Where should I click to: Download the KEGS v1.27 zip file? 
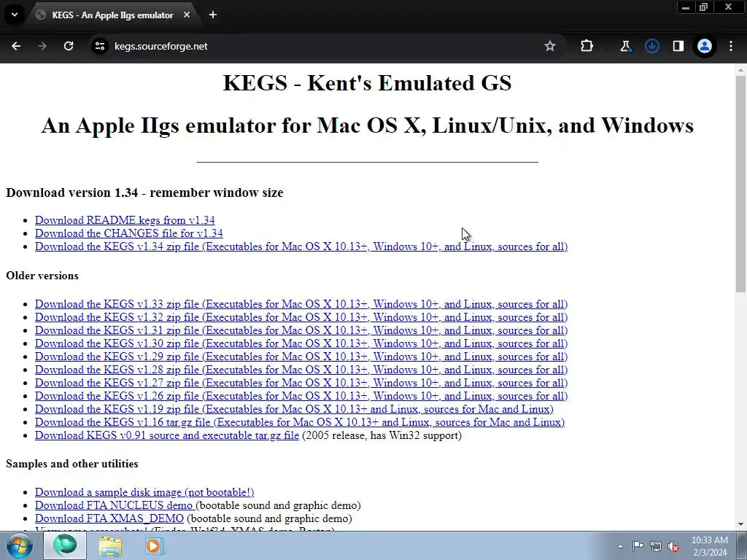pyautogui.click(x=301, y=383)
